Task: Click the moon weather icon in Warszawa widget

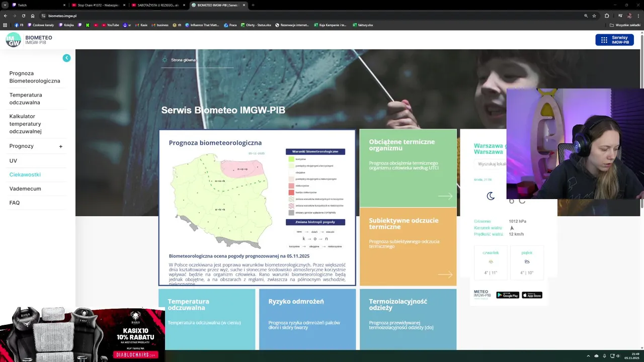Action: coord(491,197)
